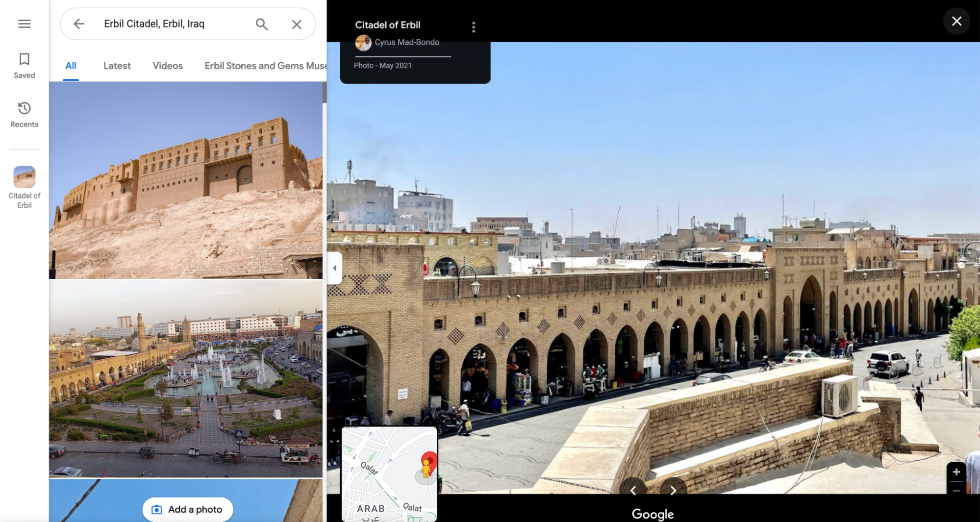This screenshot has width=980, height=522.
Task: Zoom in on the photo
Action: coord(955,472)
